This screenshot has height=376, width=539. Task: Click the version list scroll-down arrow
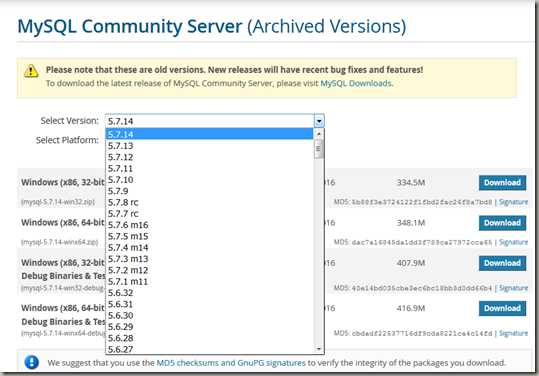click(x=319, y=349)
